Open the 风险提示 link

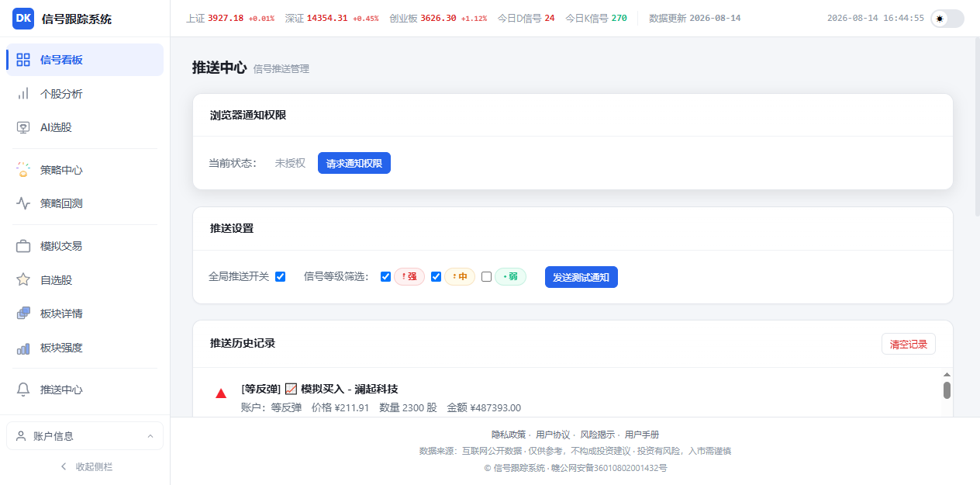(x=598, y=435)
